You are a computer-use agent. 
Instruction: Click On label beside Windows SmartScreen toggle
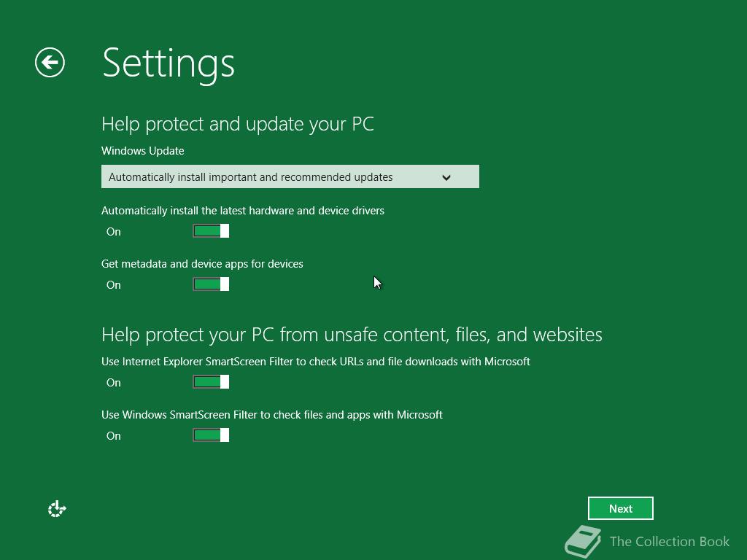click(113, 436)
